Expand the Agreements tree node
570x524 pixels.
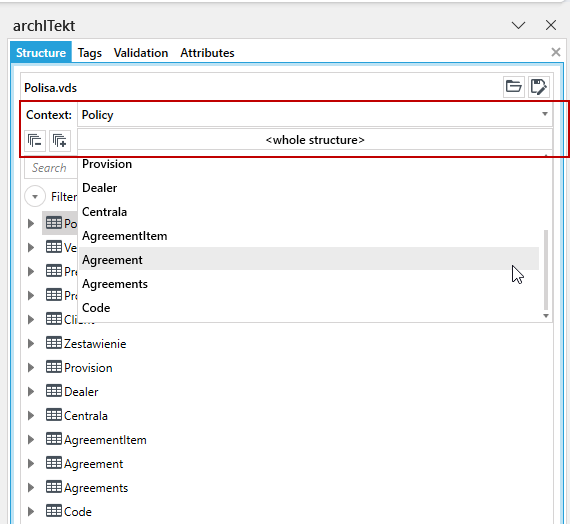click(x=31, y=488)
